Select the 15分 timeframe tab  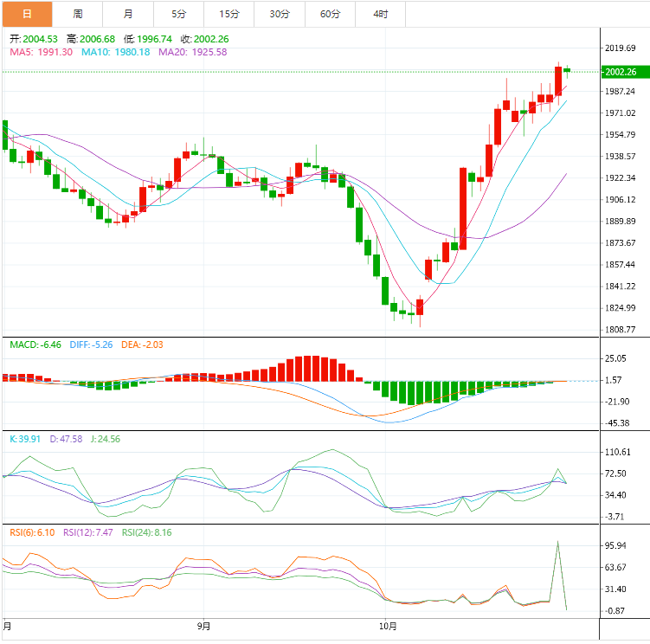[229, 14]
